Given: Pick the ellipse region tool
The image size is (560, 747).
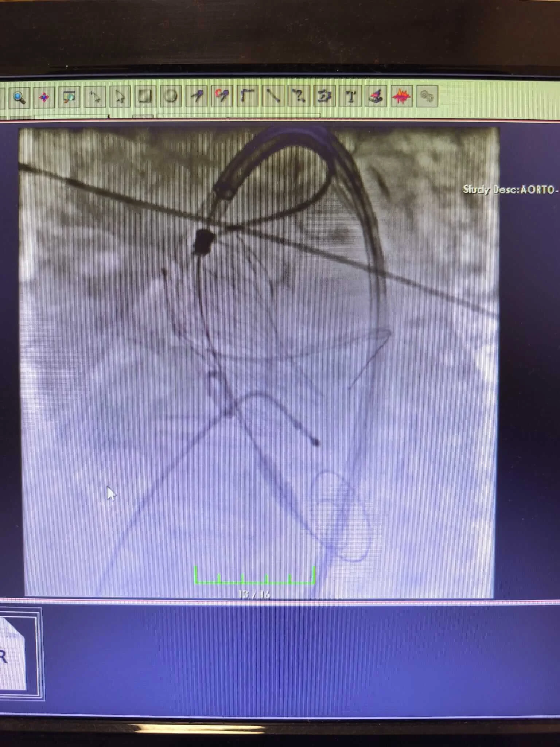Looking at the screenshot, I should pyautogui.click(x=171, y=97).
